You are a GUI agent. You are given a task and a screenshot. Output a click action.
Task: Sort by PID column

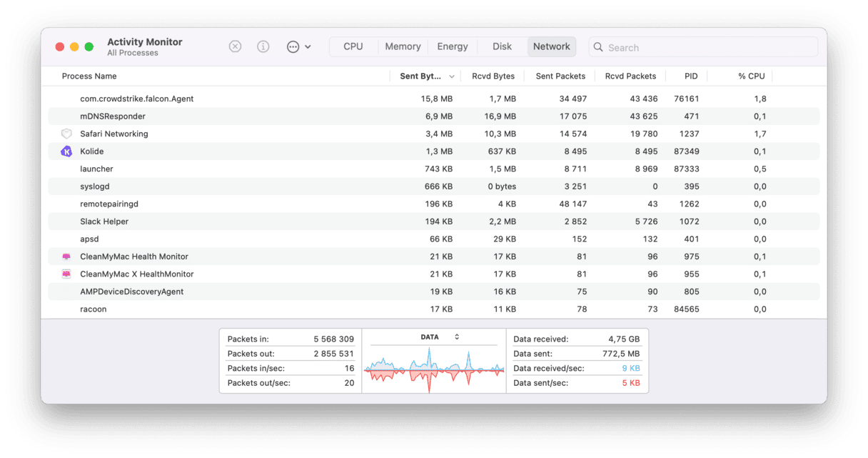[691, 76]
